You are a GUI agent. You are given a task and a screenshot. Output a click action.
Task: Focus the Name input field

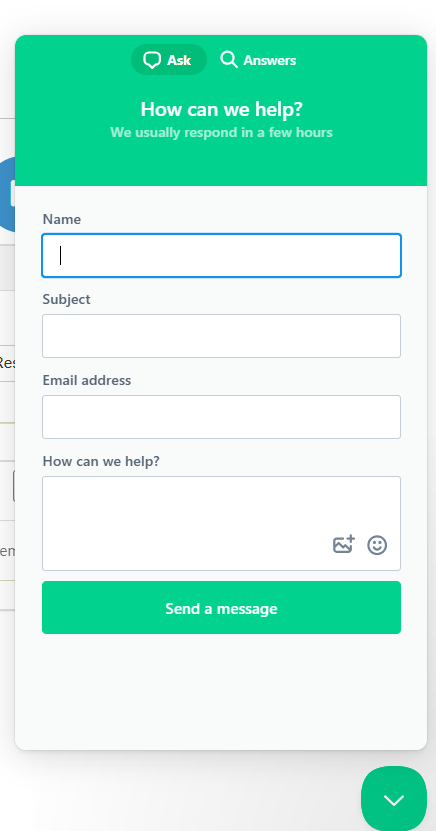pyautogui.click(x=221, y=255)
